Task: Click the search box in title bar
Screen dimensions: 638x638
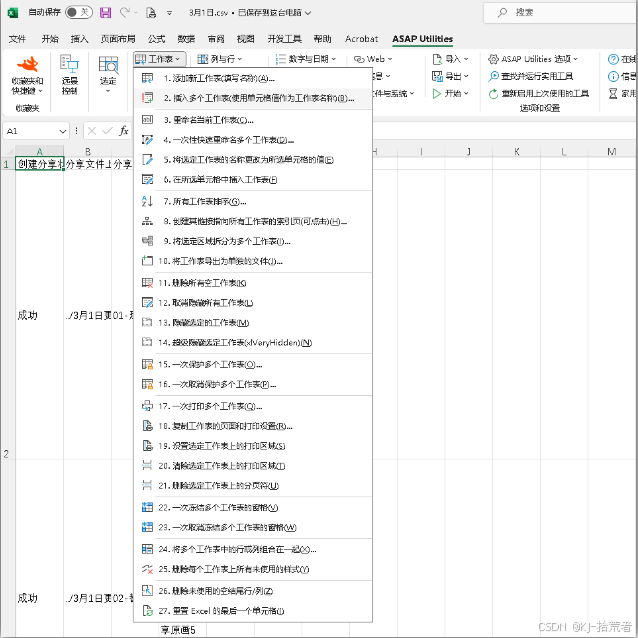Action: pyautogui.click(x=561, y=13)
